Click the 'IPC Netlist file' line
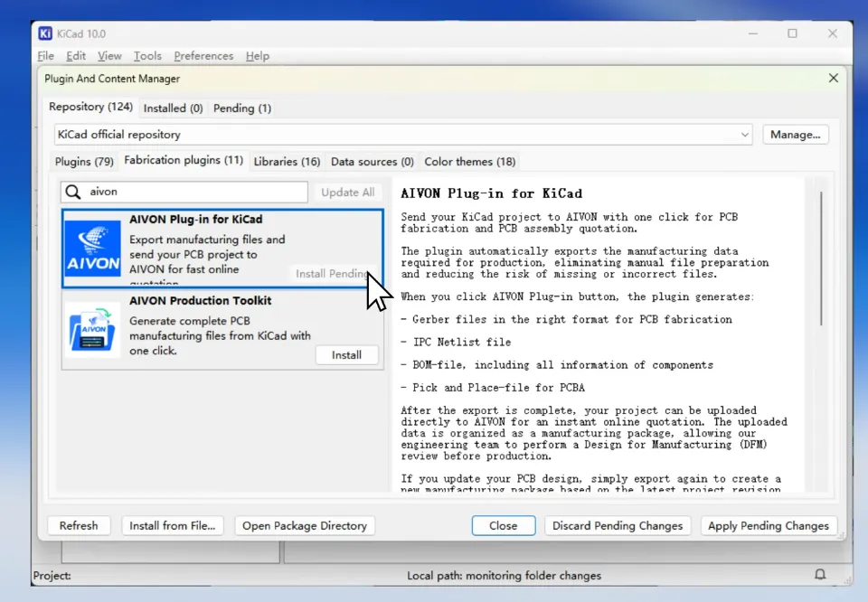This screenshot has height=602, width=868. pyautogui.click(x=456, y=342)
